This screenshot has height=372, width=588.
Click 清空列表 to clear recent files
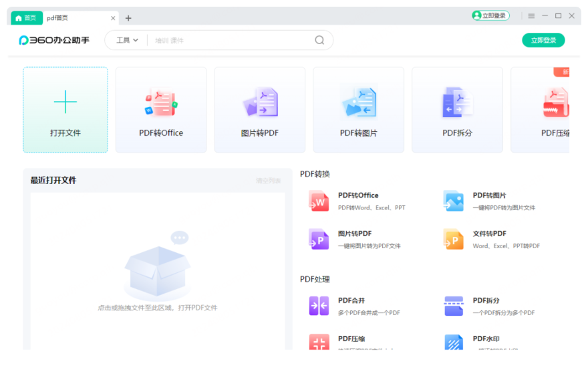point(269,181)
